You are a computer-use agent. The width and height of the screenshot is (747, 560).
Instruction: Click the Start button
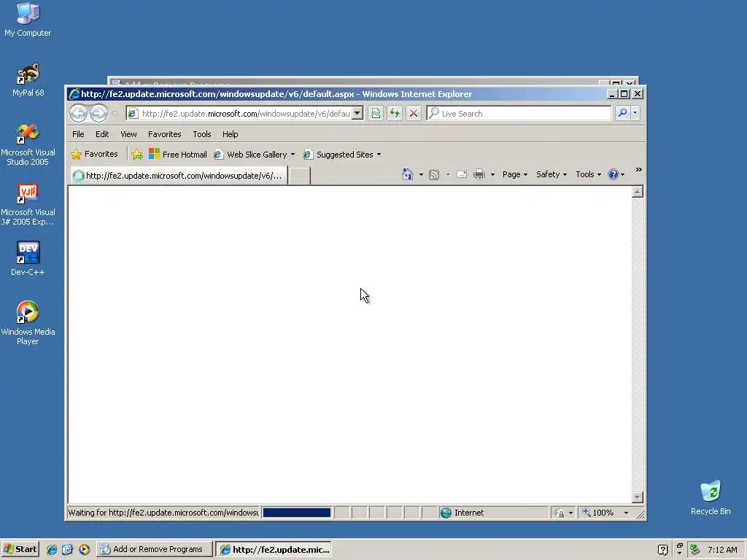[x=20, y=549]
